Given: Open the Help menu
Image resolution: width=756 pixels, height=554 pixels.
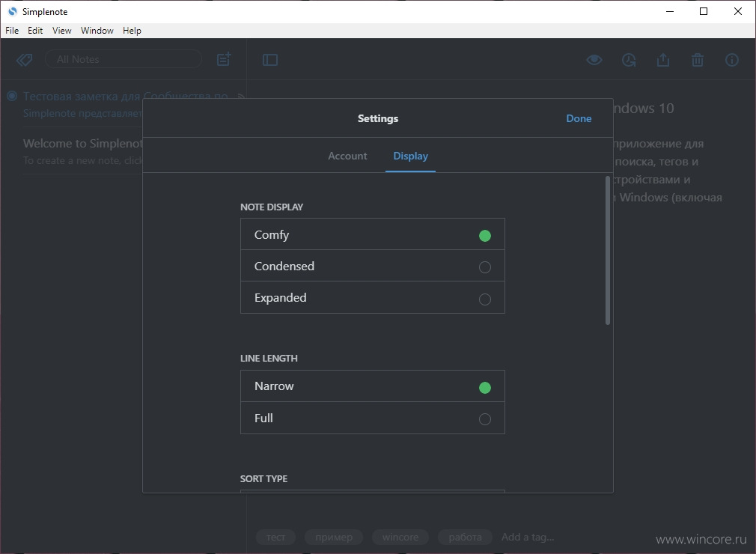Looking at the screenshot, I should point(132,31).
